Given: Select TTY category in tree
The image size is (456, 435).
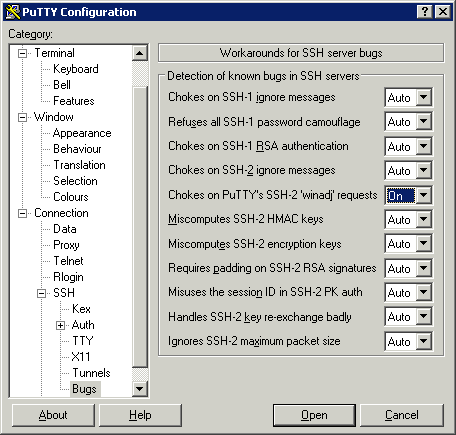Looking at the screenshot, I should pos(83,341).
